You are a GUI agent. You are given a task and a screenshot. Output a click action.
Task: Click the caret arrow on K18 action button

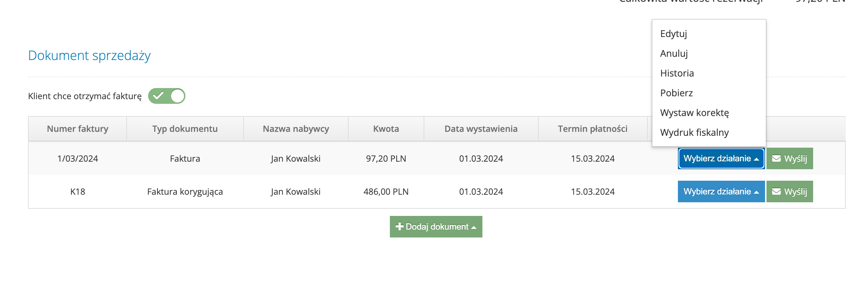(756, 192)
